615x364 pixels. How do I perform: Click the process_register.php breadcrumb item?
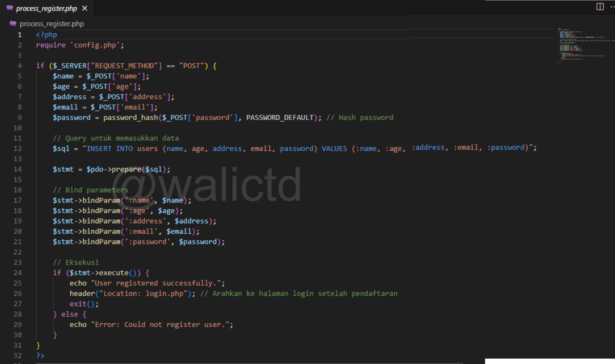pyautogui.click(x=52, y=24)
